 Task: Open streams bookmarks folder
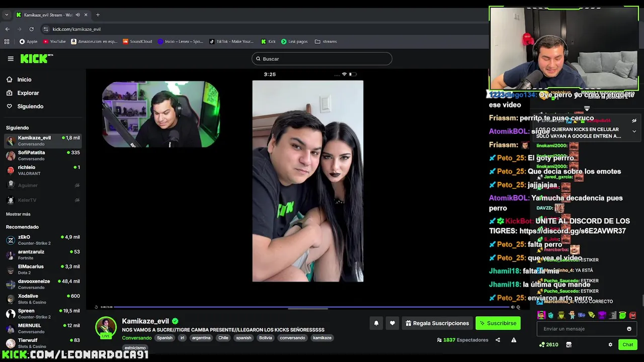point(326,42)
